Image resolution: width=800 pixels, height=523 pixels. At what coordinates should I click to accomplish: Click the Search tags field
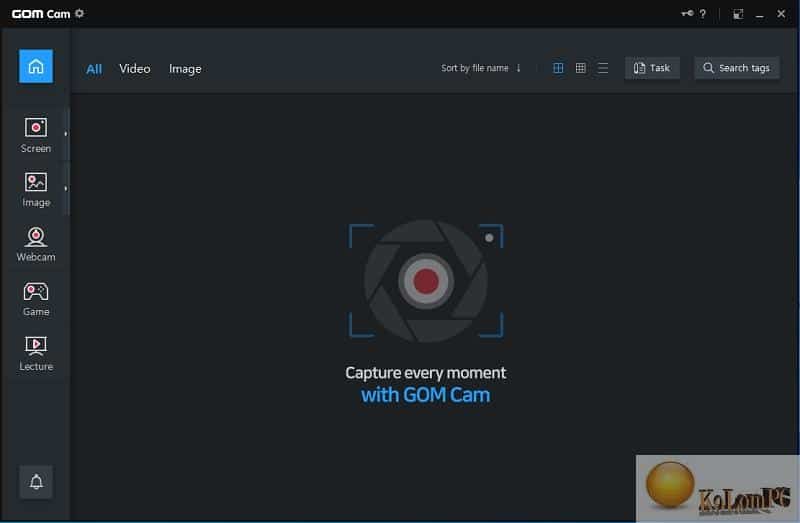click(737, 68)
